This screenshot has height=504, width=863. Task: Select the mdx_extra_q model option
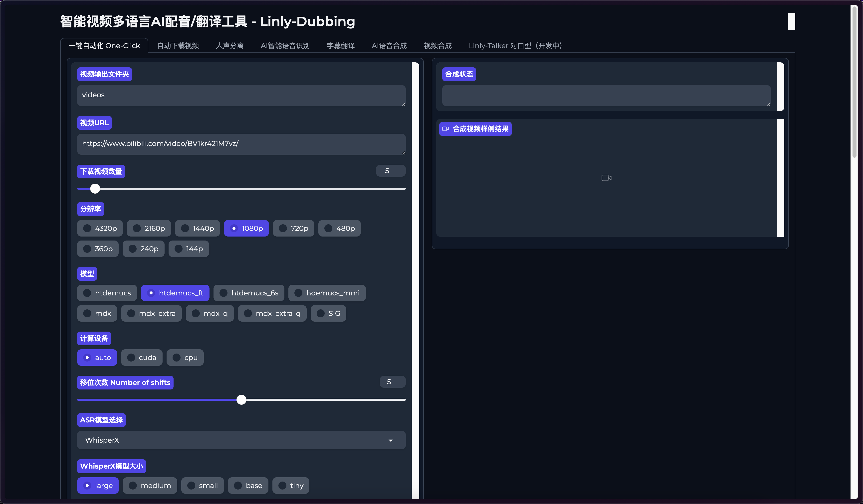272,313
